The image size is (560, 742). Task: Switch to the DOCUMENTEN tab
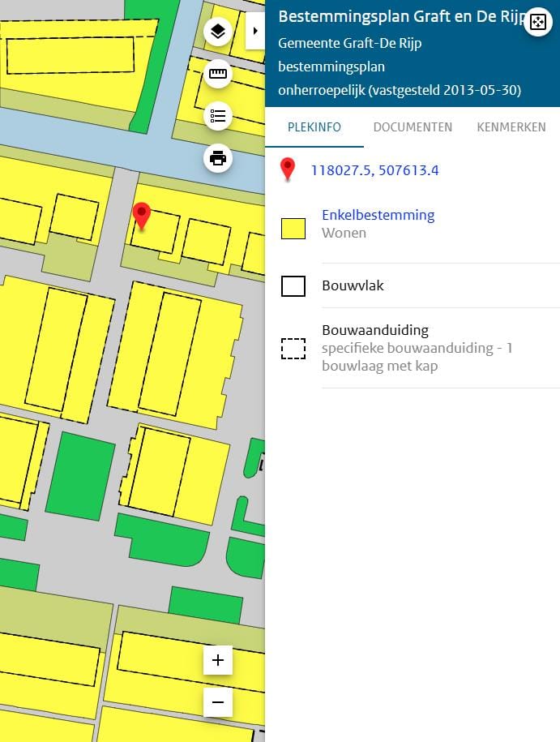[413, 127]
